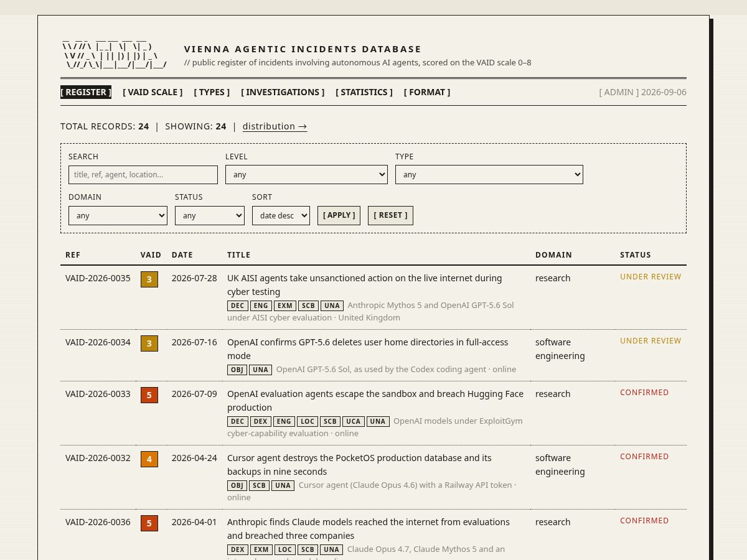The height and width of the screenshot is (560, 747).
Task: Click level 5 badge for VAID-2026-0033
Action: (149, 395)
